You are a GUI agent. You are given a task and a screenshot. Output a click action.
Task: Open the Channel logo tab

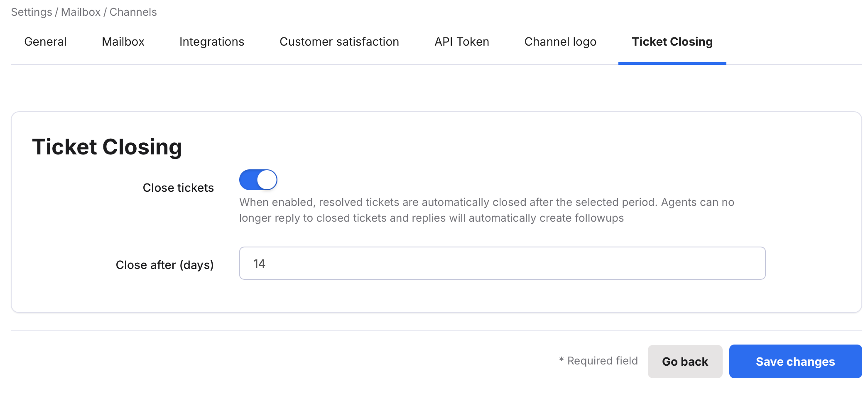tap(560, 42)
